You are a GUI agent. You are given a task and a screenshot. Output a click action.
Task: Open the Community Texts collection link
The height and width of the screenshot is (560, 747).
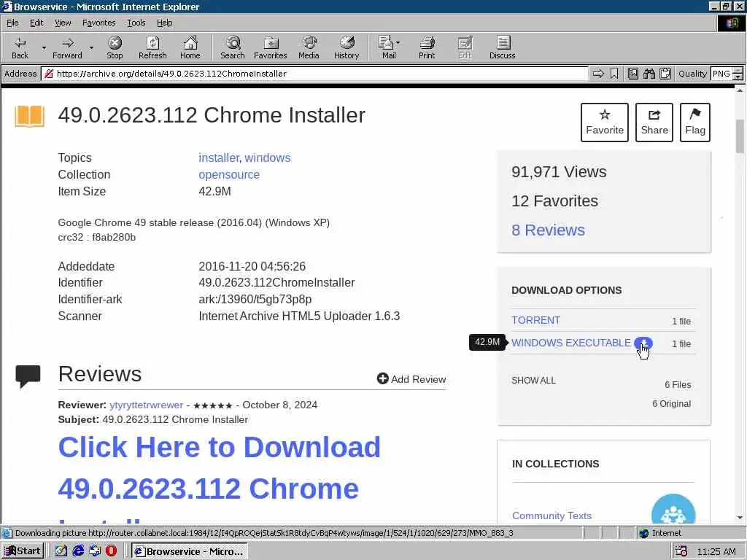[x=551, y=516]
